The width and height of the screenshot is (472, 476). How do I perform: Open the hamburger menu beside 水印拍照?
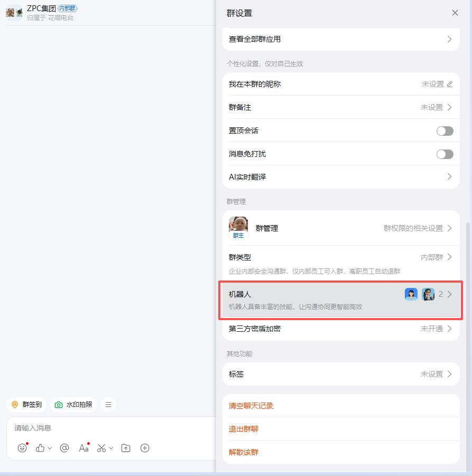point(108,405)
